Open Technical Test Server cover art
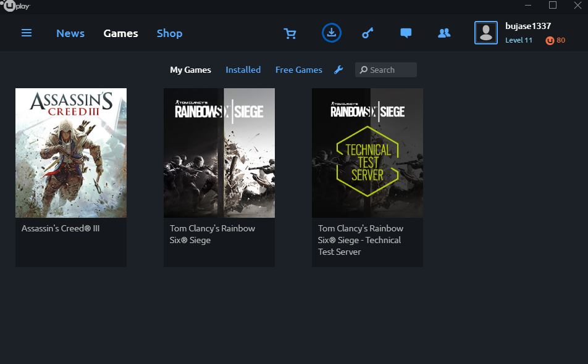Screen dimensions: 588x364 [x=367, y=153]
